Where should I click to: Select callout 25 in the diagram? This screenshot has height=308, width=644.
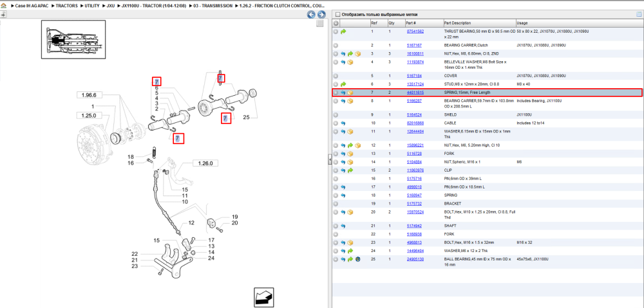pyautogui.click(x=246, y=117)
